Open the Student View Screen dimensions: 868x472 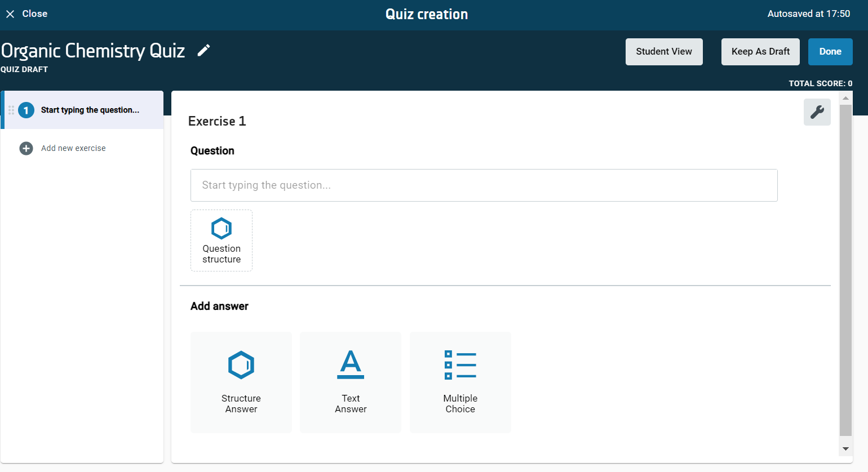664,51
